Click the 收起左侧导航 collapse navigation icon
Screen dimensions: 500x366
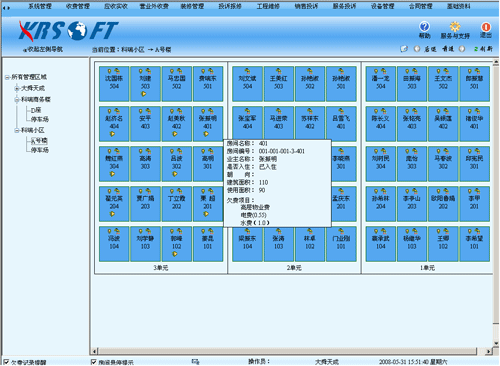(25, 50)
